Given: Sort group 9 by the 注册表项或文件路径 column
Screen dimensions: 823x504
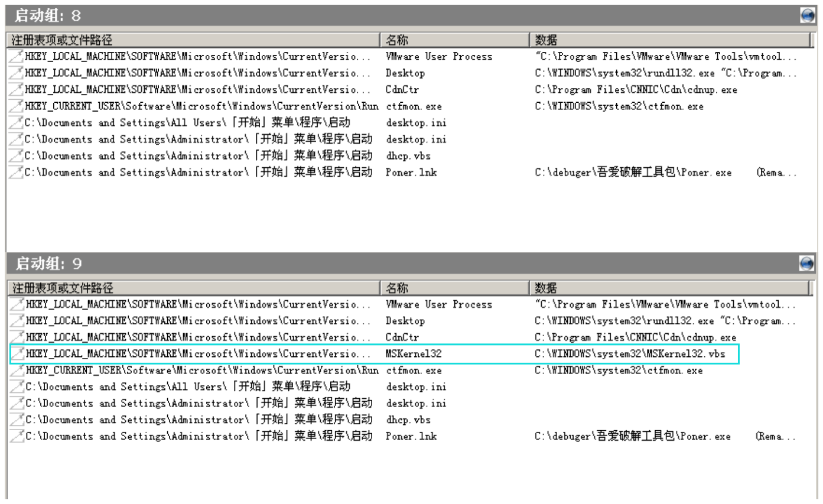Looking at the screenshot, I should tap(193, 288).
